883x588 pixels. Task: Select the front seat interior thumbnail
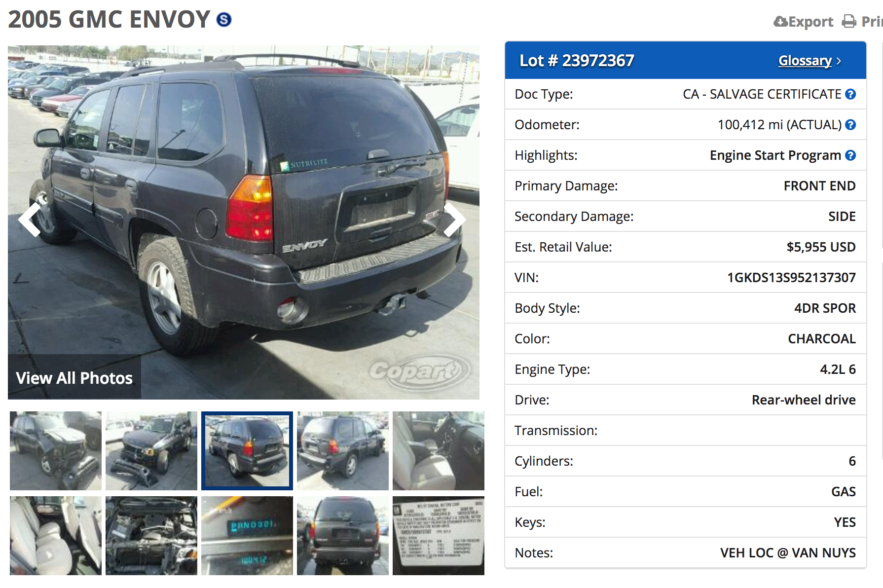pos(439,451)
